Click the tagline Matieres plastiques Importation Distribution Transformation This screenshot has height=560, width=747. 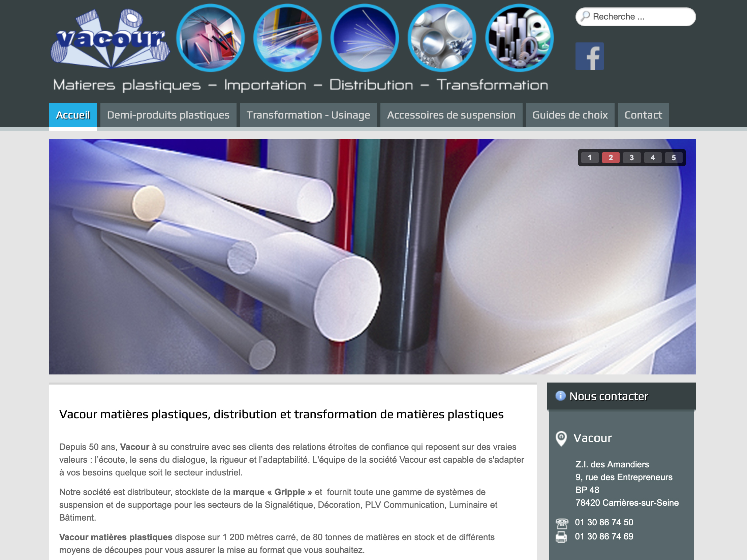301,85
